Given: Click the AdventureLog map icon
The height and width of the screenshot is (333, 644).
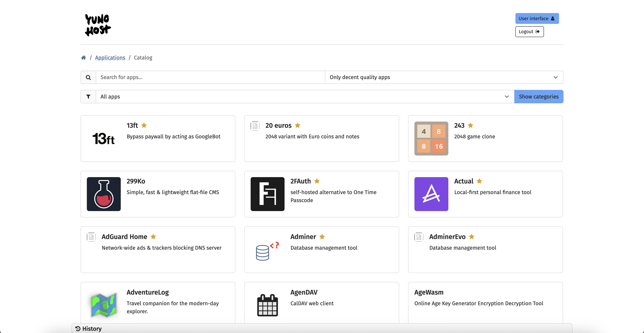Looking at the screenshot, I should [103, 305].
